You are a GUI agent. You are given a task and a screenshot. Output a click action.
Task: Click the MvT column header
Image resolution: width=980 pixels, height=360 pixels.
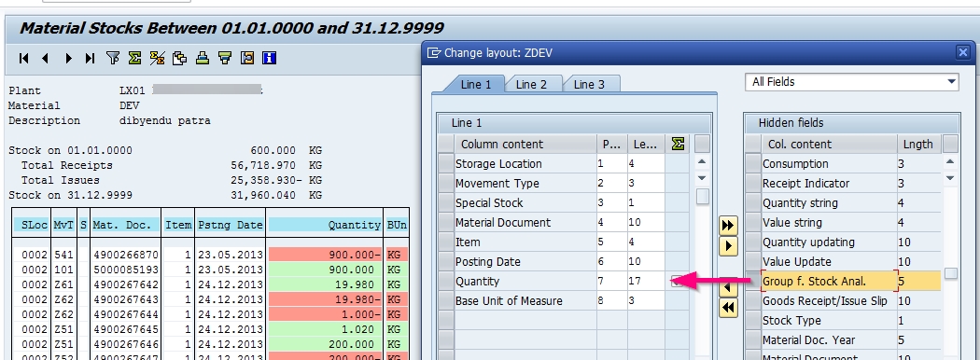click(x=63, y=226)
